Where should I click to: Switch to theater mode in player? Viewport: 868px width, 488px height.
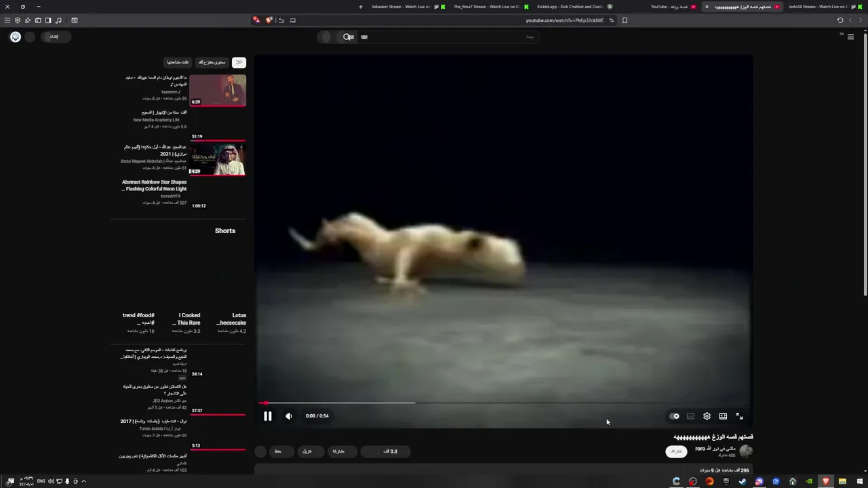pos(723,416)
